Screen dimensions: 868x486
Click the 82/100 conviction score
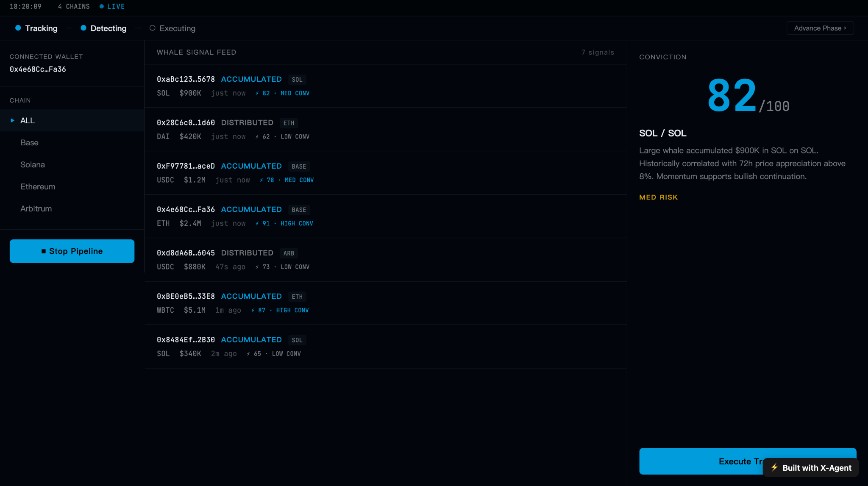748,96
